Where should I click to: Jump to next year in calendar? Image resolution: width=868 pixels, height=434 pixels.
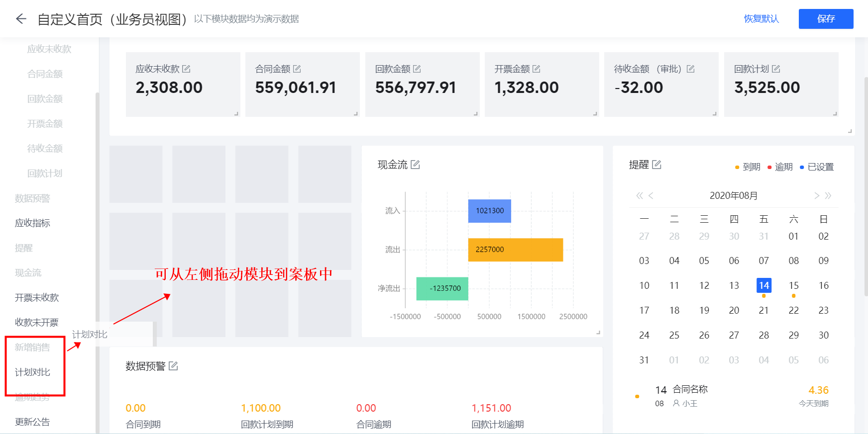coord(828,195)
